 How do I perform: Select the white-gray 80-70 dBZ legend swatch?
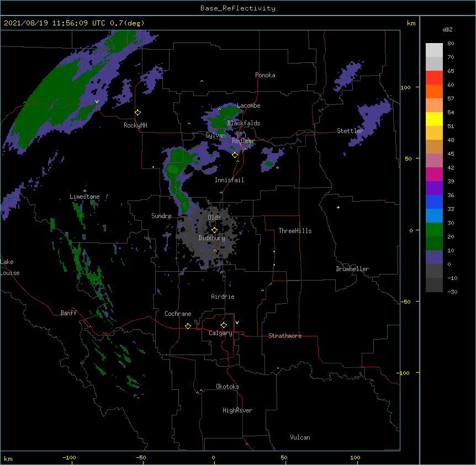[x=434, y=50]
